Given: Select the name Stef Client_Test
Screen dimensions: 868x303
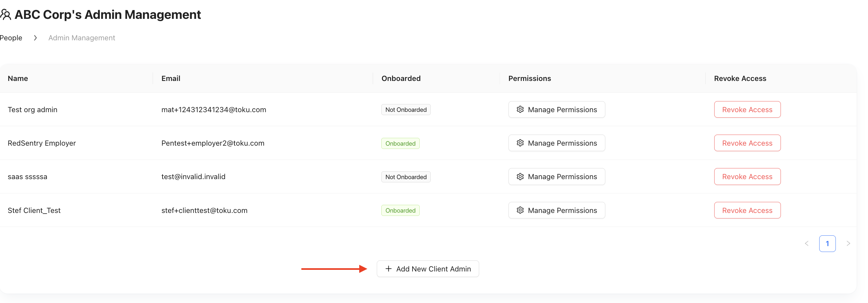Looking at the screenshot, I should 34,210.
